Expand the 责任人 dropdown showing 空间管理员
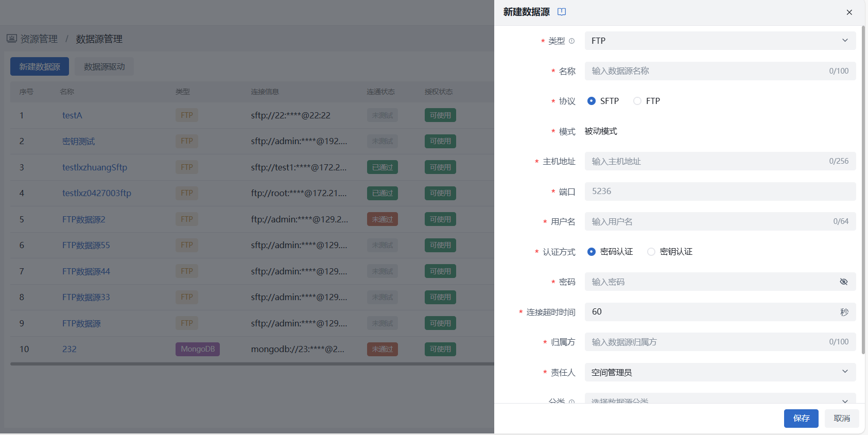The height and width of the screenshot is (435, 868). tap(720, 372)
